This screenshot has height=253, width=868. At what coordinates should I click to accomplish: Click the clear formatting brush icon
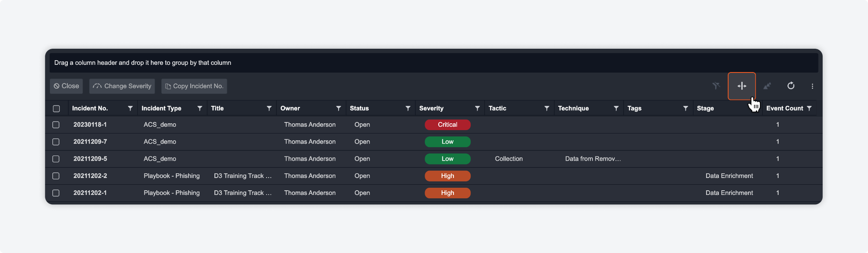click(x=767, y=86)
